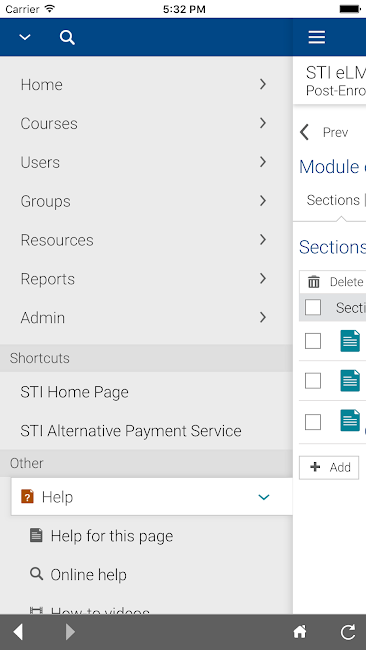366x650 pixels.
Task: Click the orange Help question-mark icon
Action: point(27,496)
